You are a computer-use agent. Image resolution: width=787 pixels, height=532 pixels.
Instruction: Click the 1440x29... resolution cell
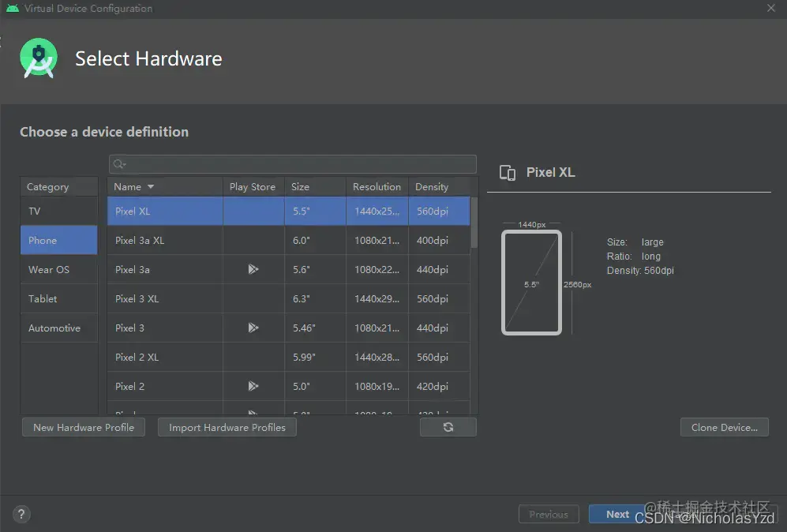[x=377, y=298]
